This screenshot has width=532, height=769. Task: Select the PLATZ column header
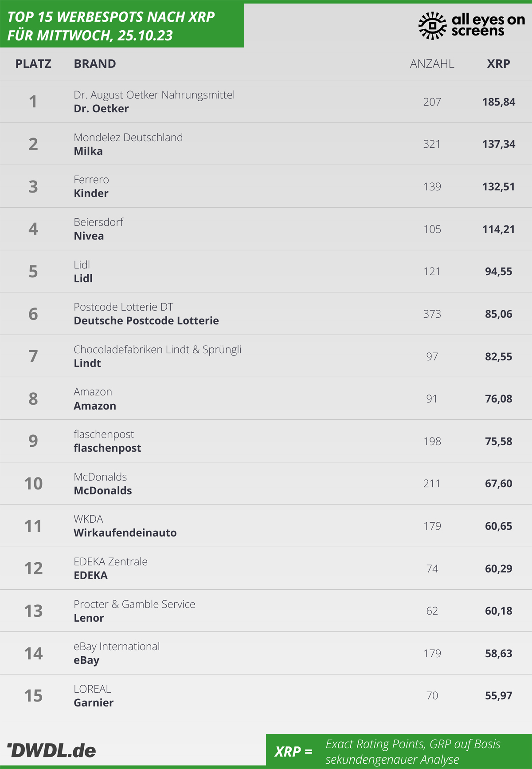point(33,64)
